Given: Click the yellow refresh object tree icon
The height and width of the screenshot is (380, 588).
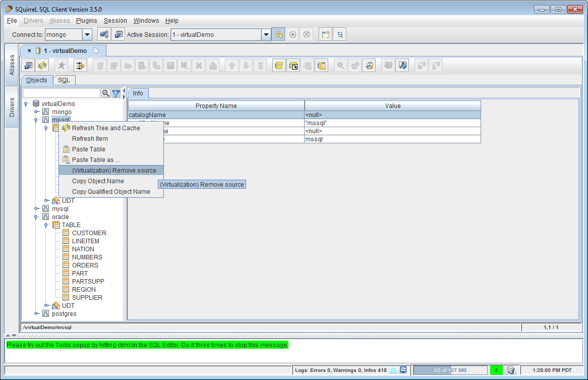Looking at the screenshot, I should pos(42,66).
